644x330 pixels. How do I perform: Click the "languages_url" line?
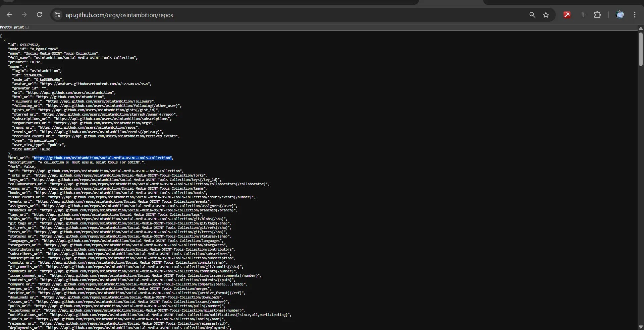(x=116, y=241)
